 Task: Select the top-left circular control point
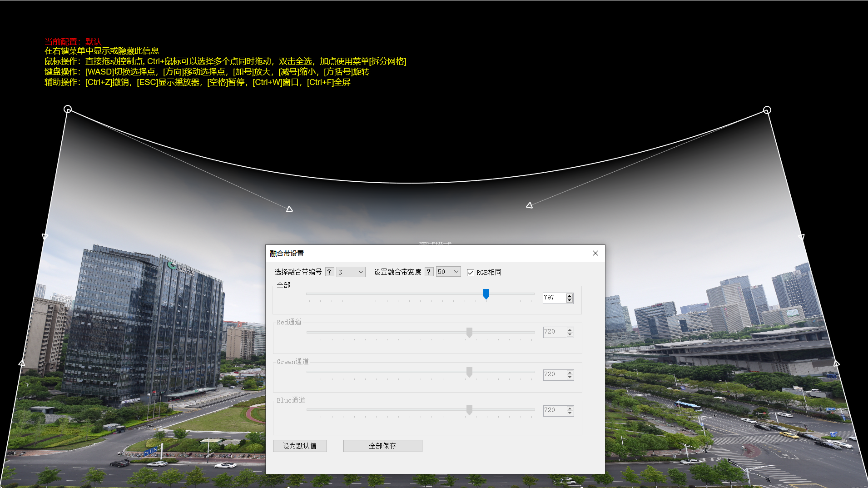(x=68, y=109)
